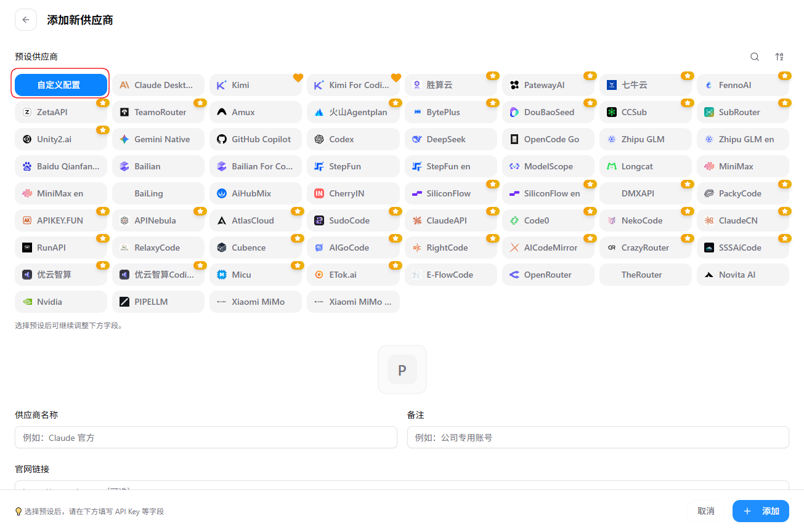
Task: Select the APIKEY.FUN preset
Action: (x=61, y=220)
